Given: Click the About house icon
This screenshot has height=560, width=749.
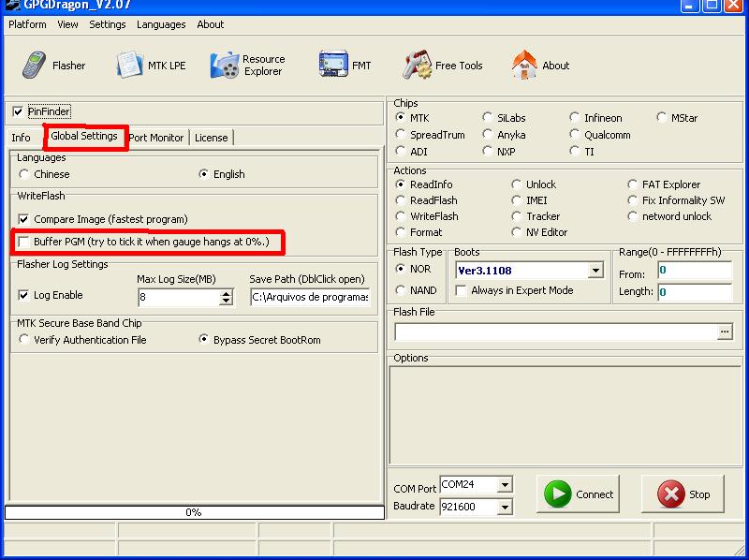Looking at the screenshot, I should 524,65.
